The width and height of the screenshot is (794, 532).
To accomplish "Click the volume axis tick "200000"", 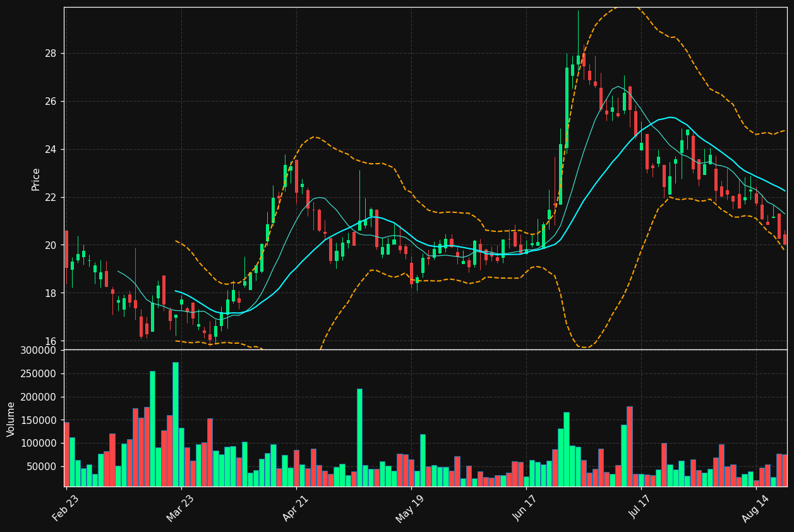I will tap(40, 397).
